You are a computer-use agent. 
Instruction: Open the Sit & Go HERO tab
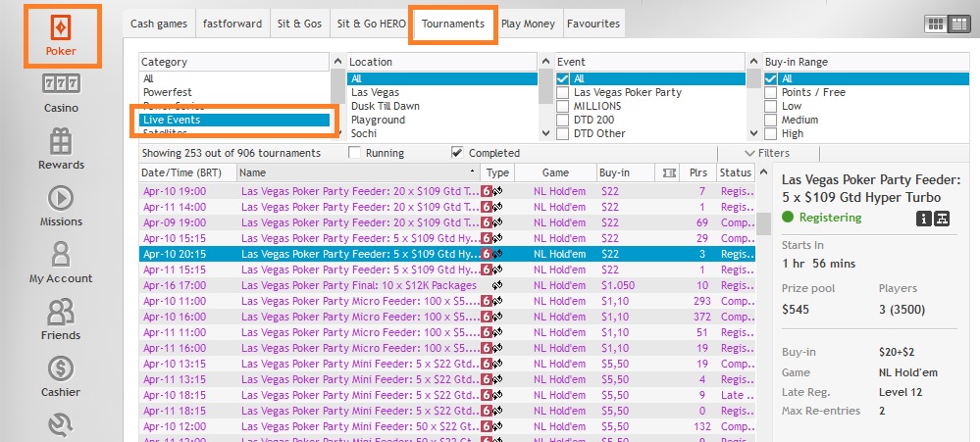(371, 24)
